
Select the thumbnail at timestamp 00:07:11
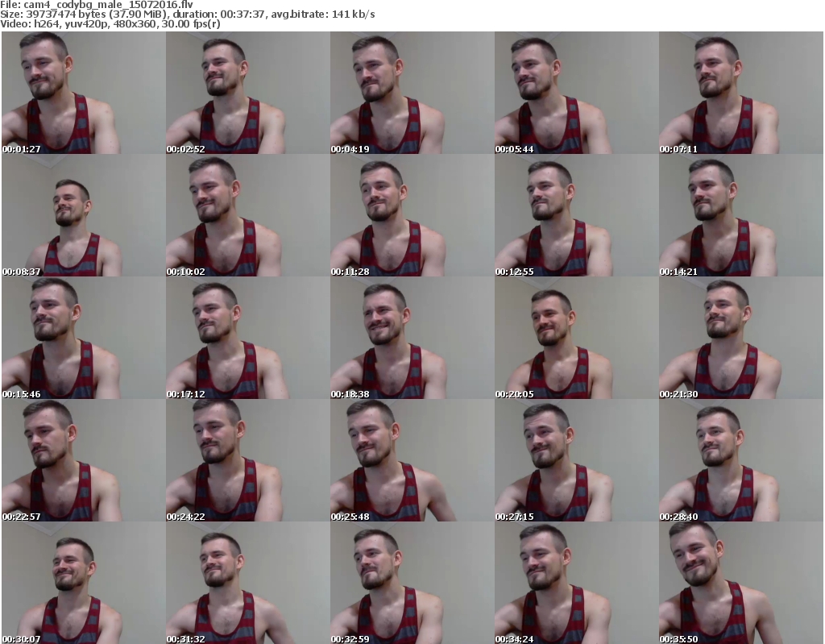741,93
